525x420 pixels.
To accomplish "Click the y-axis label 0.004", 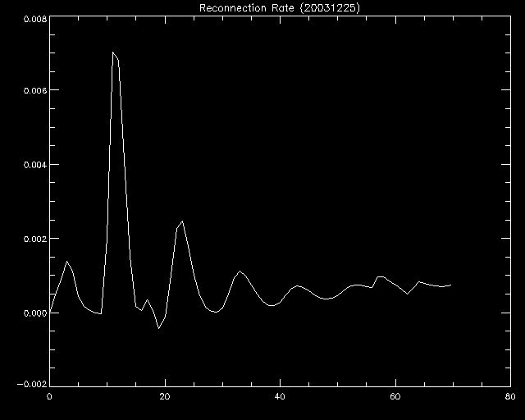I will [x=34, y=164].
